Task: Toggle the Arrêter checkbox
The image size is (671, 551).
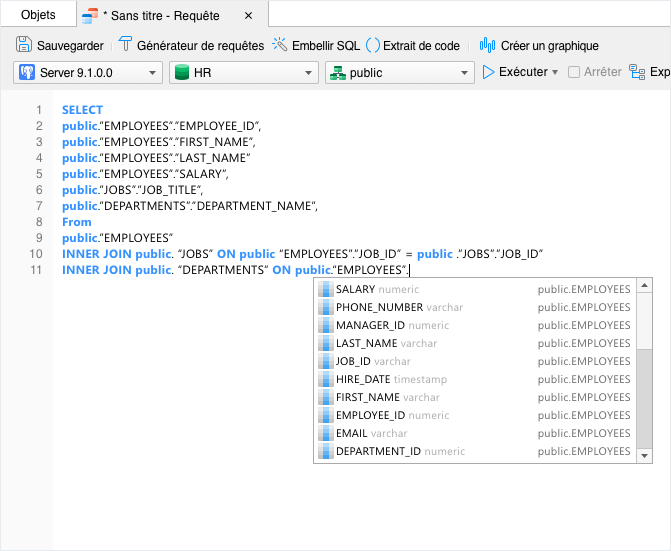Action: (573, 72)
